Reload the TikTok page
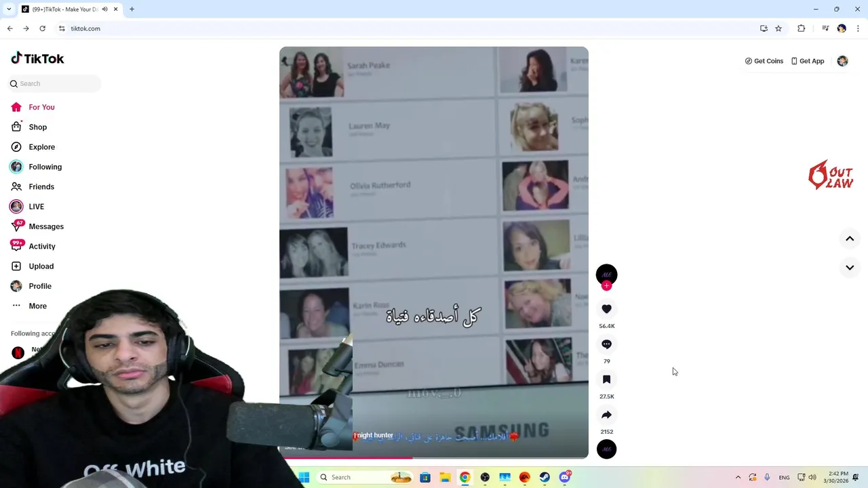Screen dimensions: 868x488 (42, 28)
